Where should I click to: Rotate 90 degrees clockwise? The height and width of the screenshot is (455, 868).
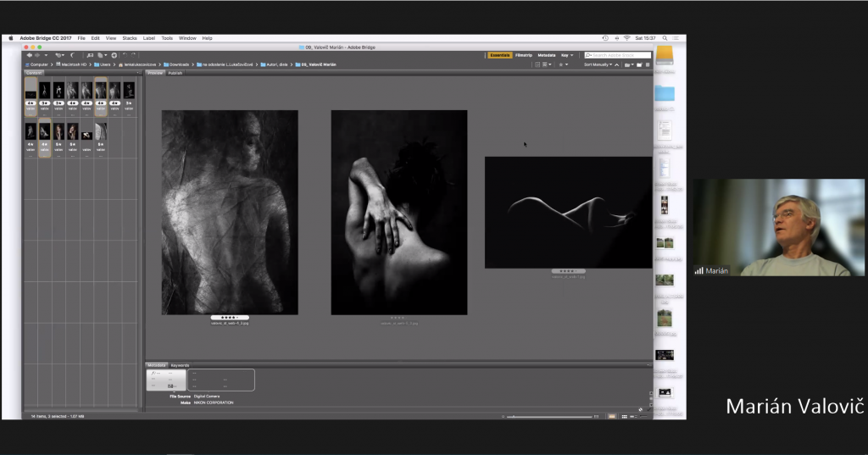coord(133,55)
